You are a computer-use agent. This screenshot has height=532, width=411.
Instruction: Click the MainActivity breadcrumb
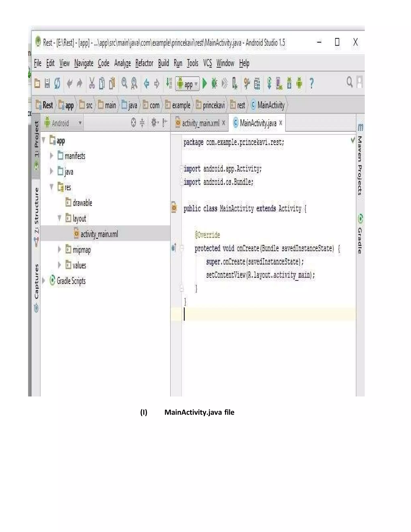click(268, 105)
